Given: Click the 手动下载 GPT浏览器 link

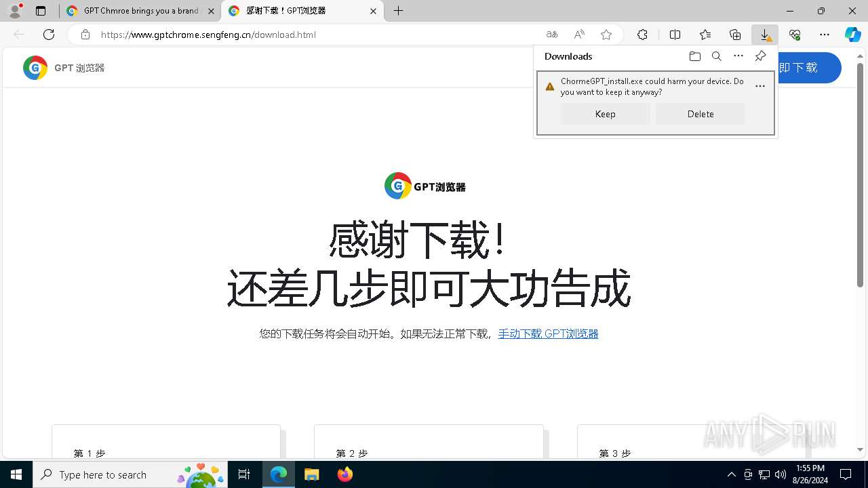Looking at the screenshot, I should tap(548, 333).
